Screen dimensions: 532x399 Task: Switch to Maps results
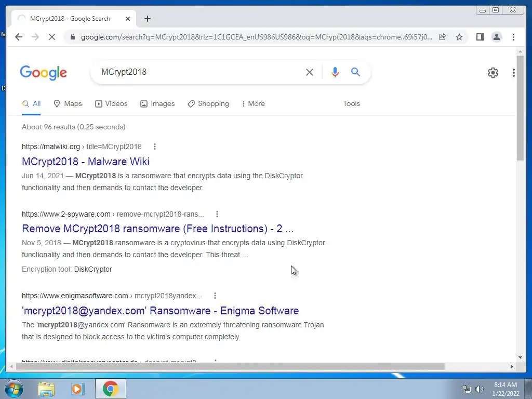[68, 104]
